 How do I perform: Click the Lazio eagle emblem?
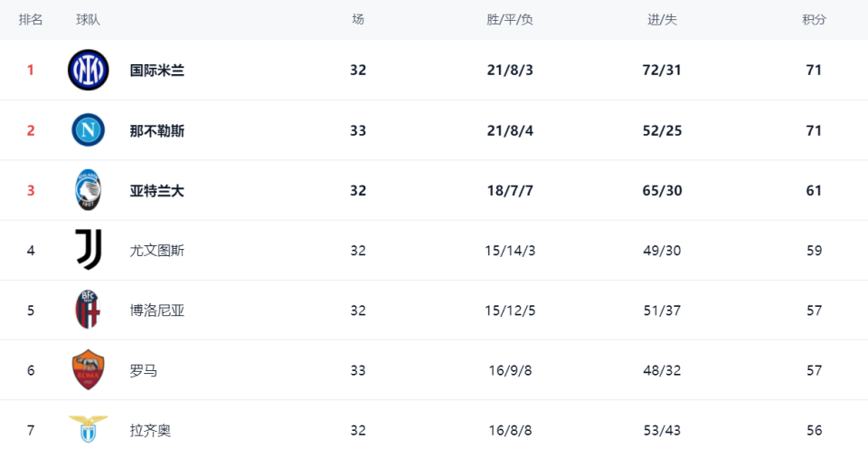point(88,429)
